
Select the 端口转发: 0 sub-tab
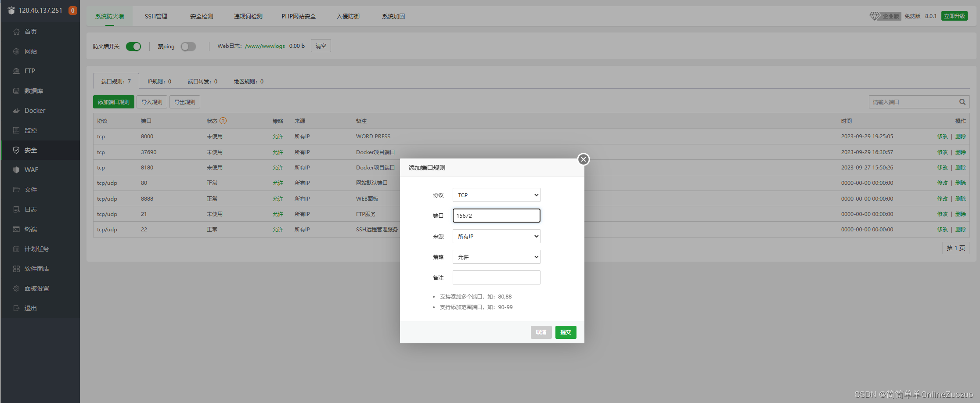pos(202,81)
